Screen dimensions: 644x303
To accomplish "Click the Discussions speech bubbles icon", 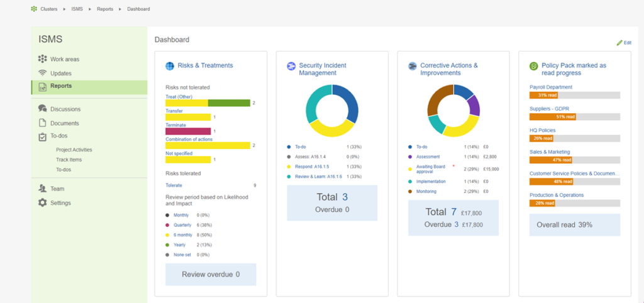I will 42,108.
